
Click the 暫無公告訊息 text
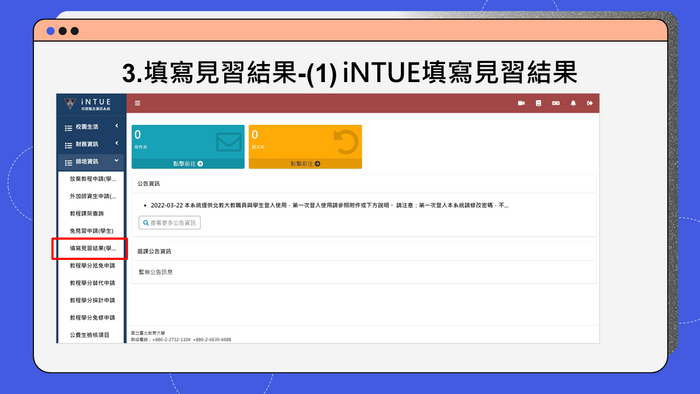pos(155,272)
